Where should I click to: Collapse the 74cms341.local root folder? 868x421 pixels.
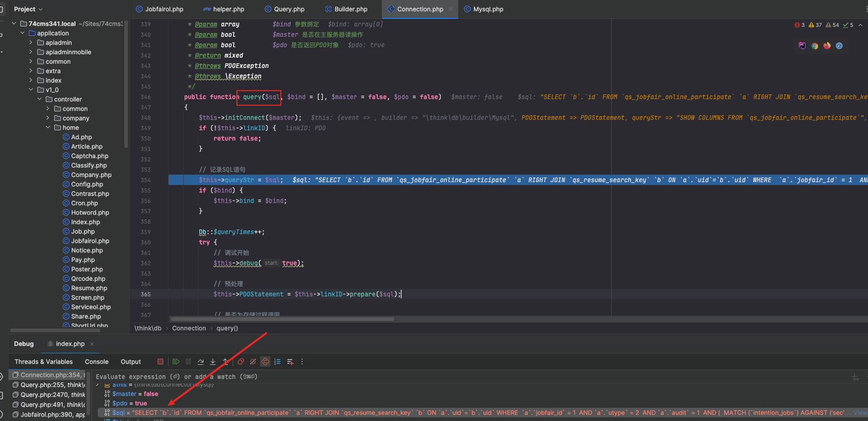click(14, 24)
